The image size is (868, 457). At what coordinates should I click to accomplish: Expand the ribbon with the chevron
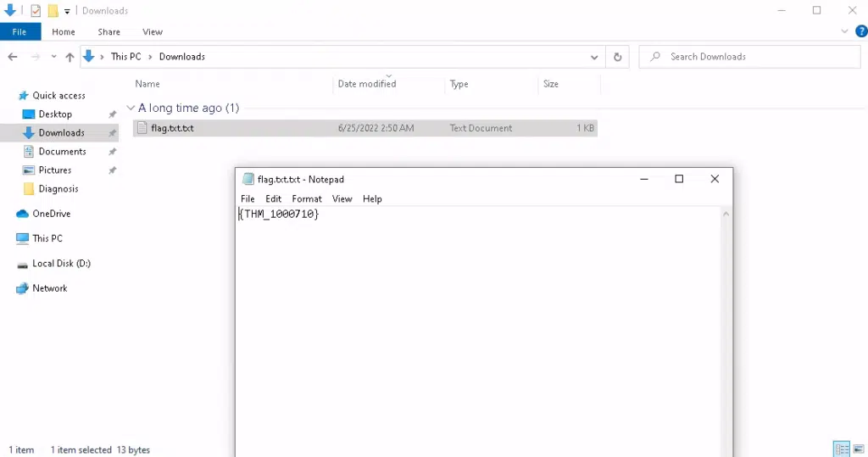[844, 31]
